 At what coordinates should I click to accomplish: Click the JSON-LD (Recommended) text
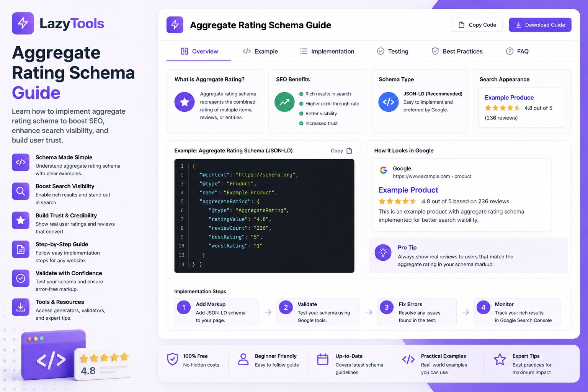pyautogui.click(x=433, y=94)
